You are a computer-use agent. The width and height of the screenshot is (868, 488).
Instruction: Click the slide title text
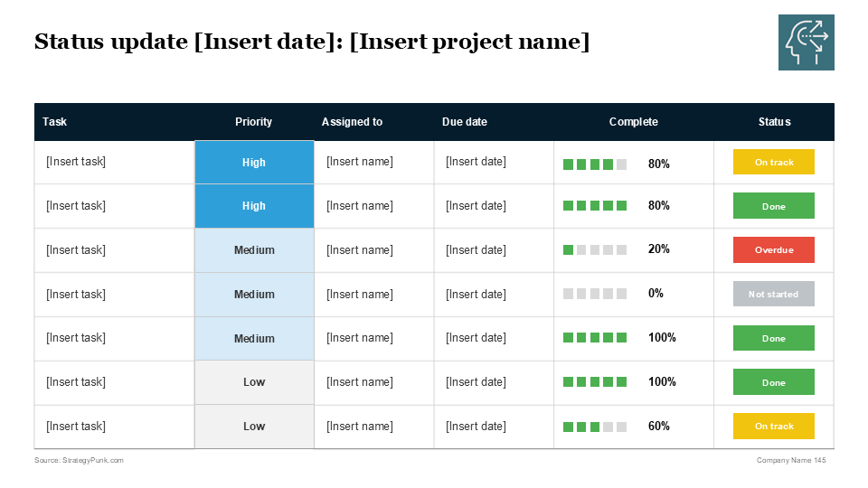pos(311,42)
